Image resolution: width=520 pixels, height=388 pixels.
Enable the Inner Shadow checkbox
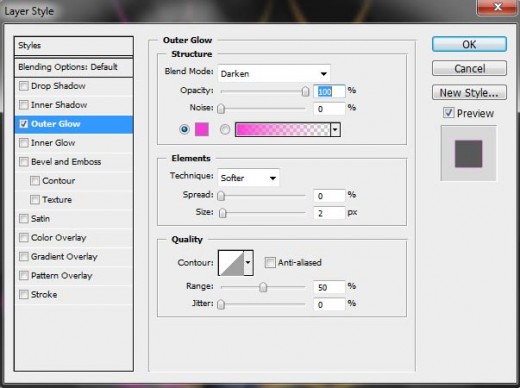point(24,105)
